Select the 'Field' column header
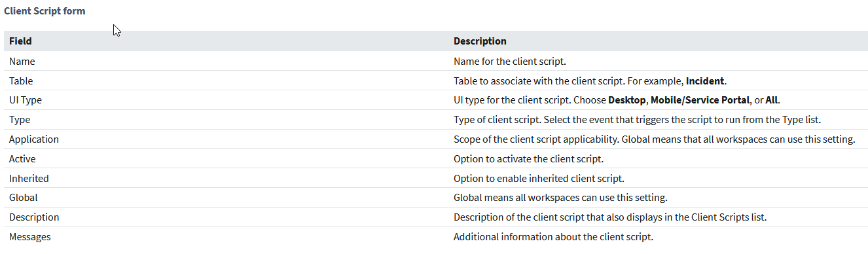The height and width of the screenshot is (254, 868). (x=20, y=41)
